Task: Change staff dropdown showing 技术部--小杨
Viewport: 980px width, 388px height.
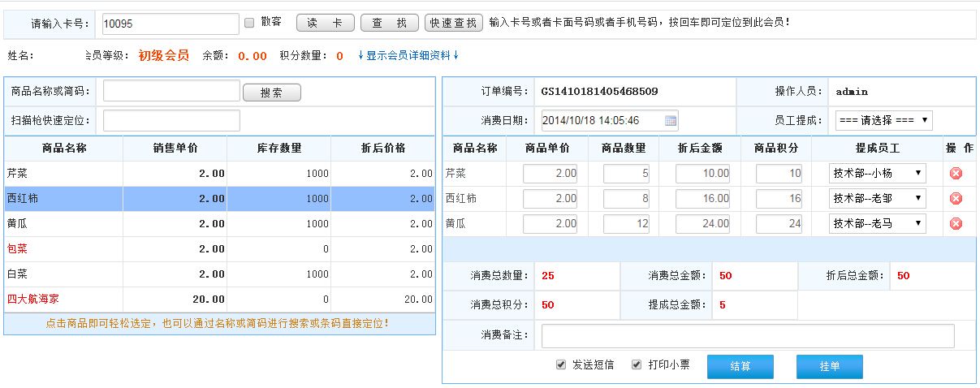Action: tap(877, 173)
